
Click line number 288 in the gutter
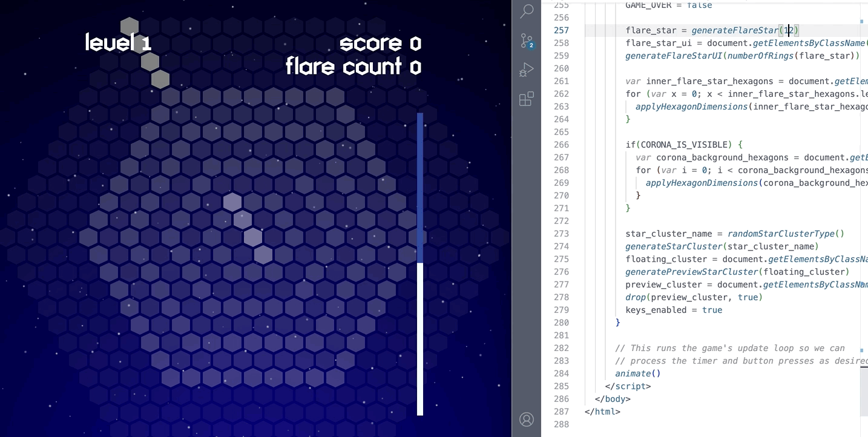[x=561, y=424]
